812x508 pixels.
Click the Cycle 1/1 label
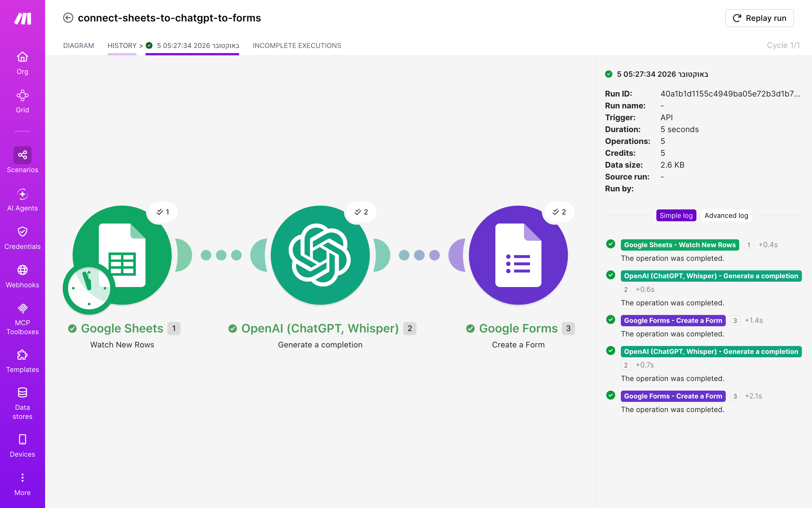click(x=783, y=45)
